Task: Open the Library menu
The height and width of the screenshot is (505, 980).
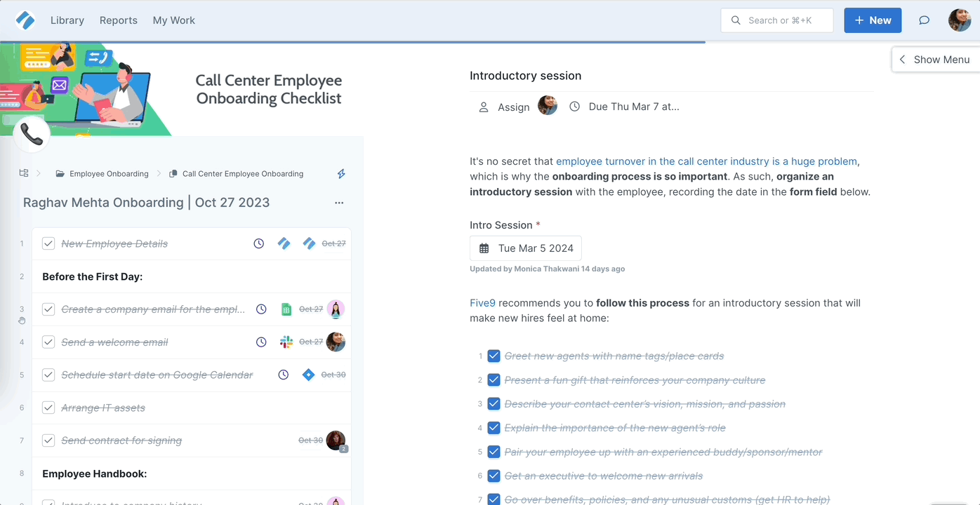Action: click(x=67, y=20)
